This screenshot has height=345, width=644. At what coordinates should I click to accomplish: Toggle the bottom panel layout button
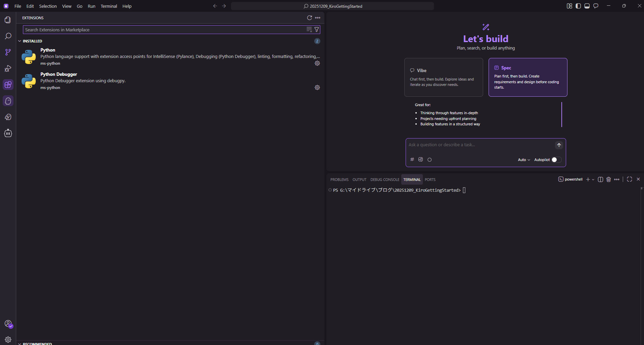587,6
